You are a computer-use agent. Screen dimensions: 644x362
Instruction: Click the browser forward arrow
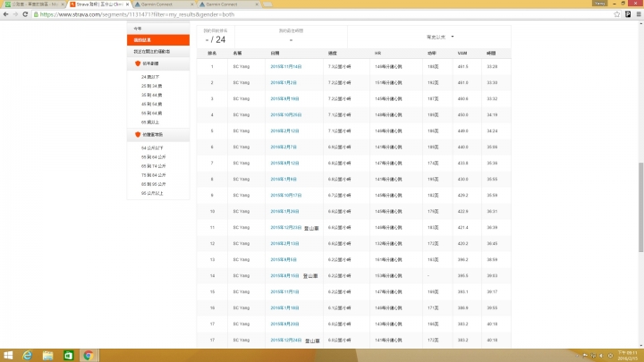pyautogui.click(x=15, y=14)
